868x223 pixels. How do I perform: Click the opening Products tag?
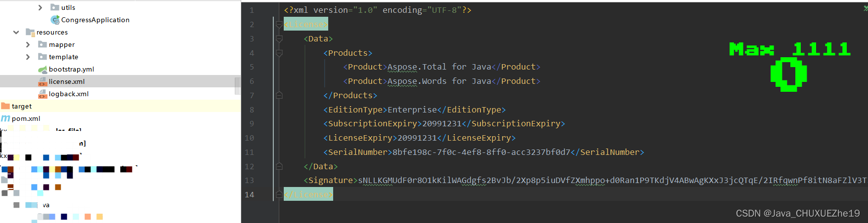click(348, 53)
